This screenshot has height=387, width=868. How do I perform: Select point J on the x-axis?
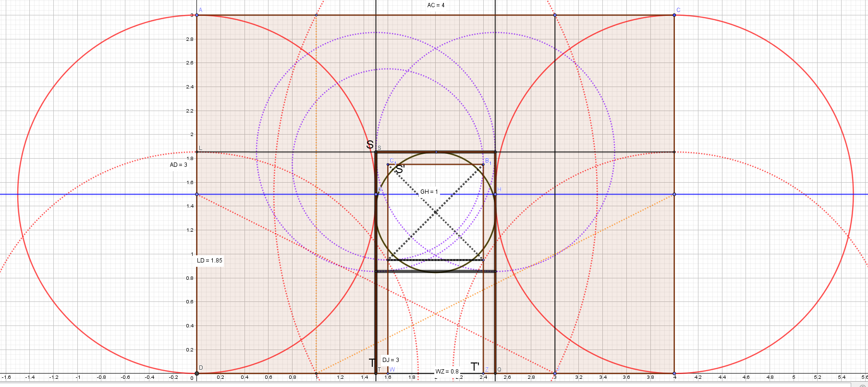(x=555, y=373)
